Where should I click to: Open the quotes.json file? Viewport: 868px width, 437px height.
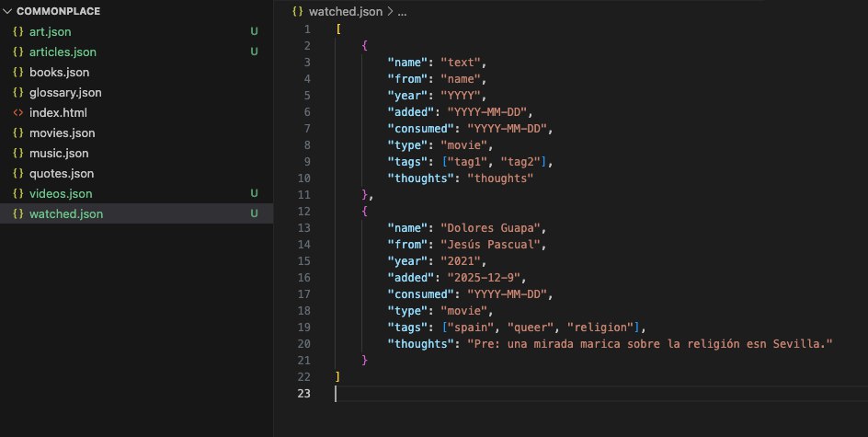pyautogui.click(x=62, y=173)
